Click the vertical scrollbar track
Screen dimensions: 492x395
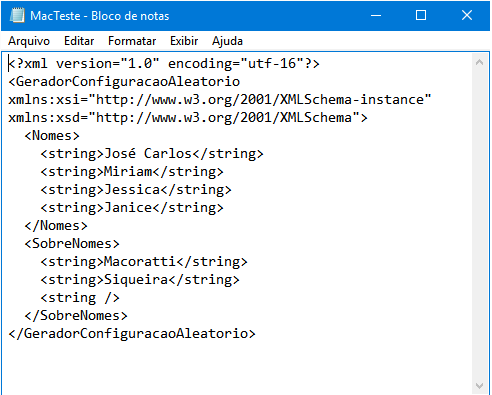coord(480,224)
